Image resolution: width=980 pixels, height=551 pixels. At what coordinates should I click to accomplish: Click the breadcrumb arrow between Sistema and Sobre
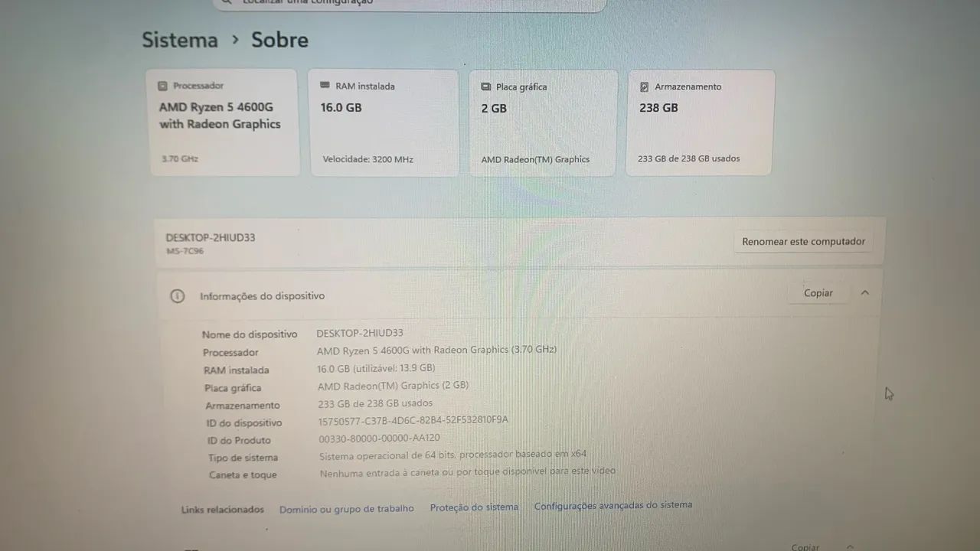pos(235,39)
